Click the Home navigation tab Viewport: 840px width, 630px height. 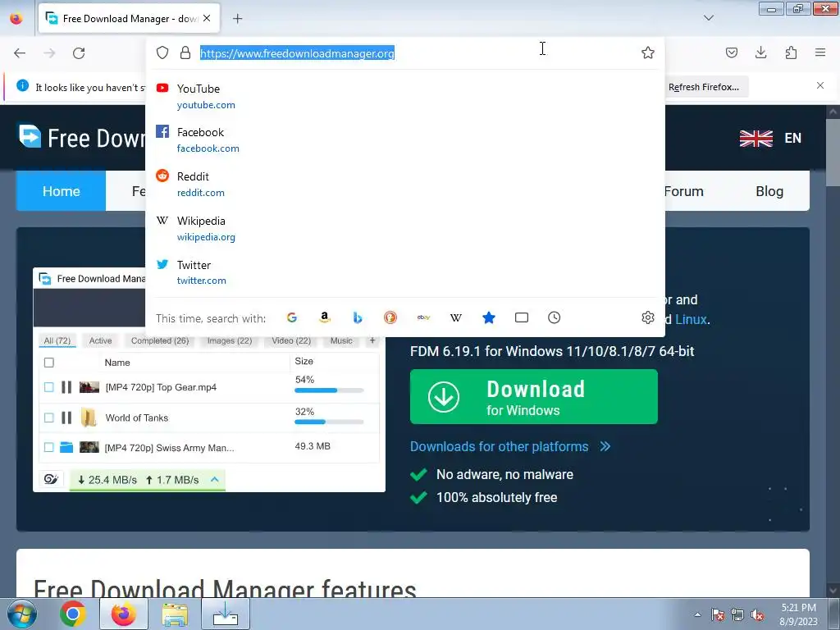[61, 191]
